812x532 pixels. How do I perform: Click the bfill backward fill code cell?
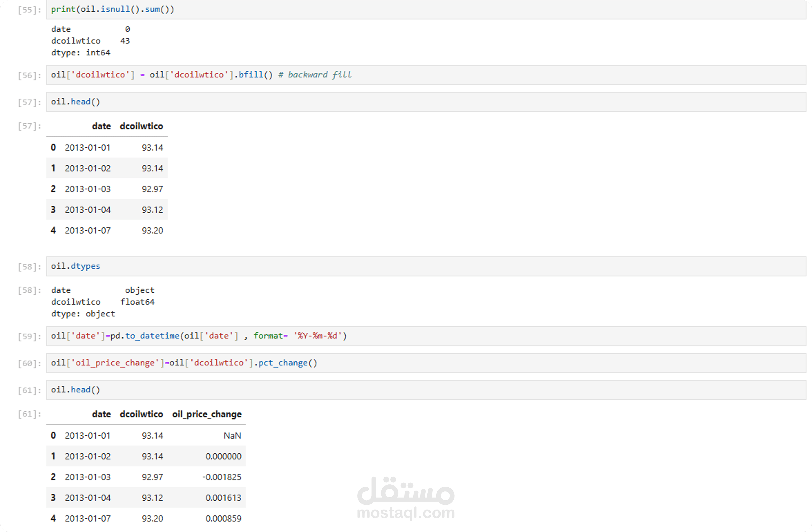(426, 75)
